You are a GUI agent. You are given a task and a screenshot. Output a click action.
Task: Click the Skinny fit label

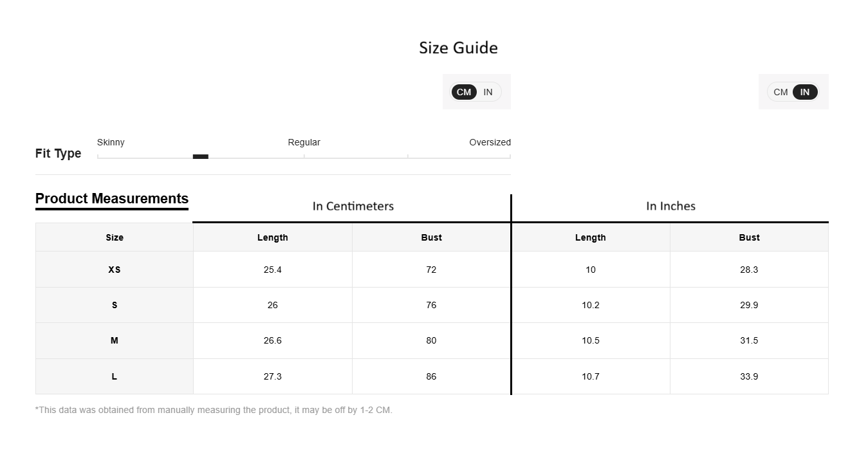pyautogui.click(x=111, y=142)
